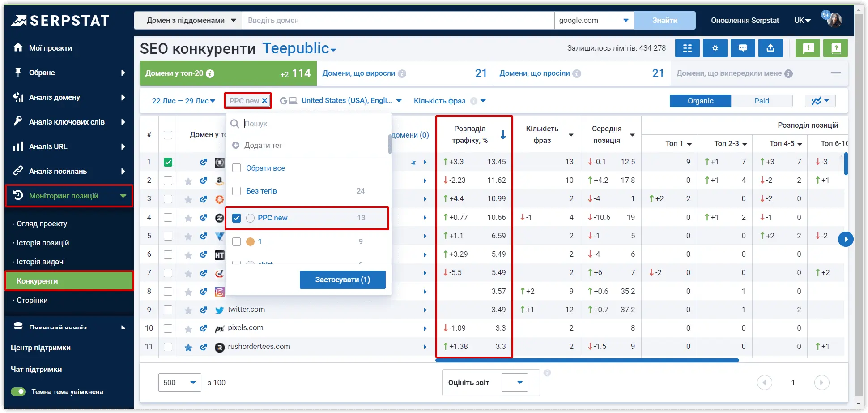The width and height of the screenshot is (868, 413).
Task: Tick the Без тегів checkbox
Action: 237,191
